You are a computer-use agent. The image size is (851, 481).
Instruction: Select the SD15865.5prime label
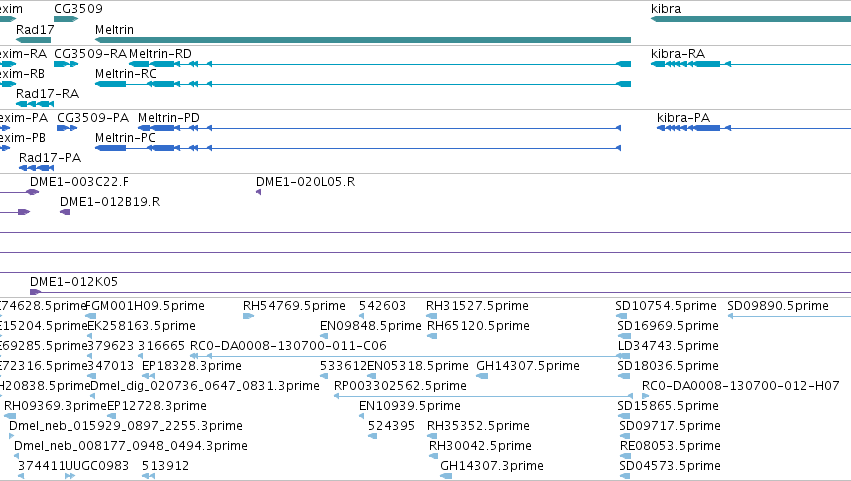coord(668,406)
